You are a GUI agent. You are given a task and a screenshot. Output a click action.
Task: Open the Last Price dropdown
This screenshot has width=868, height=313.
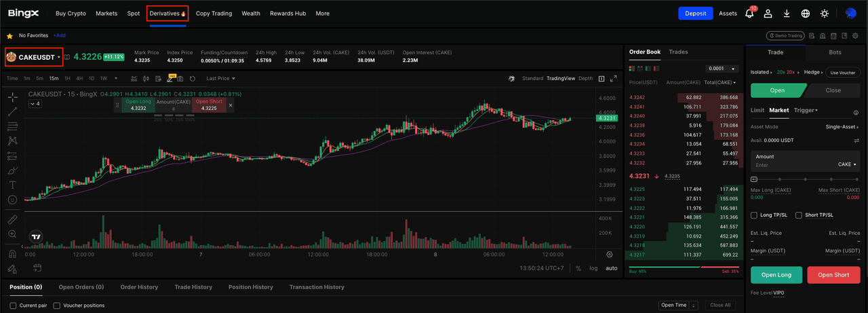(x=221, y=79)
